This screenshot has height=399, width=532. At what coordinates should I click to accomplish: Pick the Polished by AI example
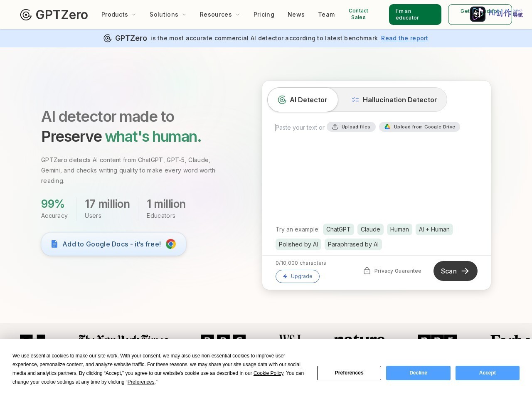298,244
